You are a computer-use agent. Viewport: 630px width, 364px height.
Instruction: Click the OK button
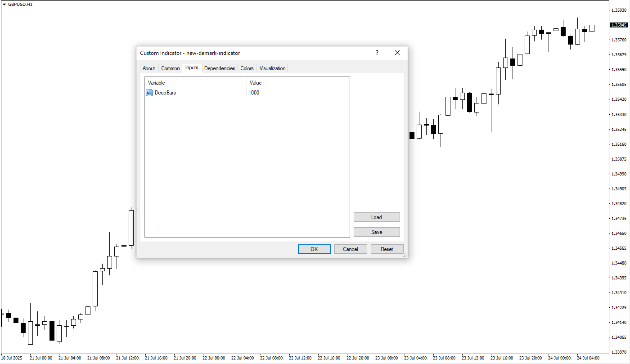click(314, 249)
